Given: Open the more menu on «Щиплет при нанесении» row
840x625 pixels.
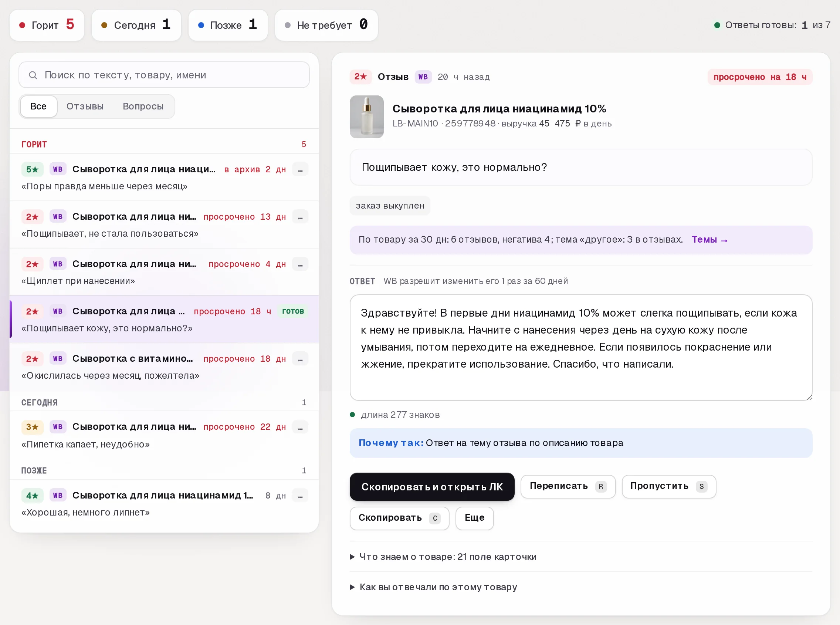Looking at the screenshot, I should point(300,264).
